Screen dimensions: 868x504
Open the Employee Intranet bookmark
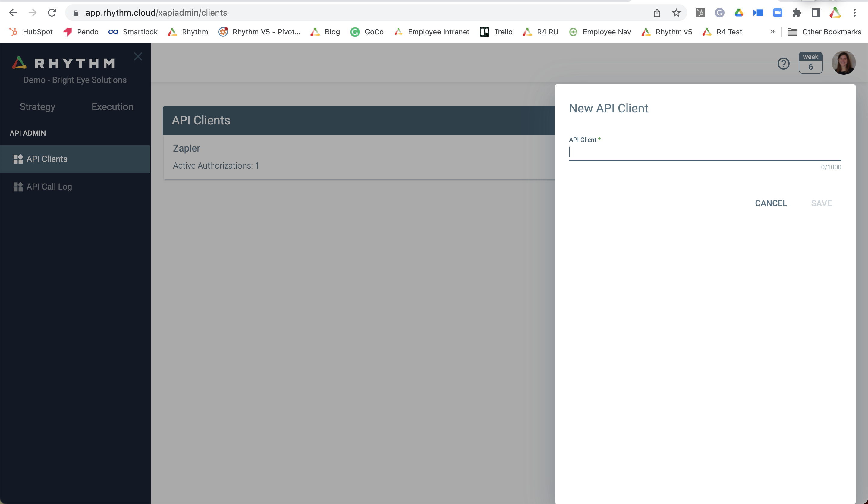pyautogui.click(x=432, y=32)
